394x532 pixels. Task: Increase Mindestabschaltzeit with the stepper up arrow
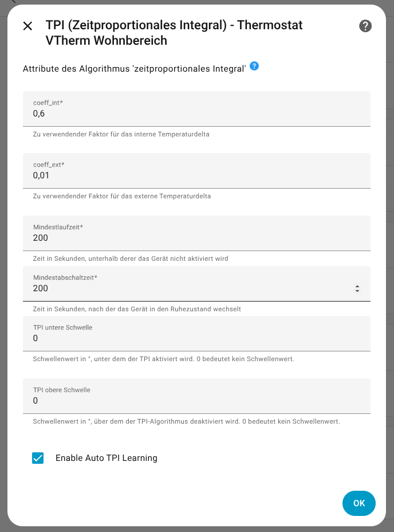357,286
